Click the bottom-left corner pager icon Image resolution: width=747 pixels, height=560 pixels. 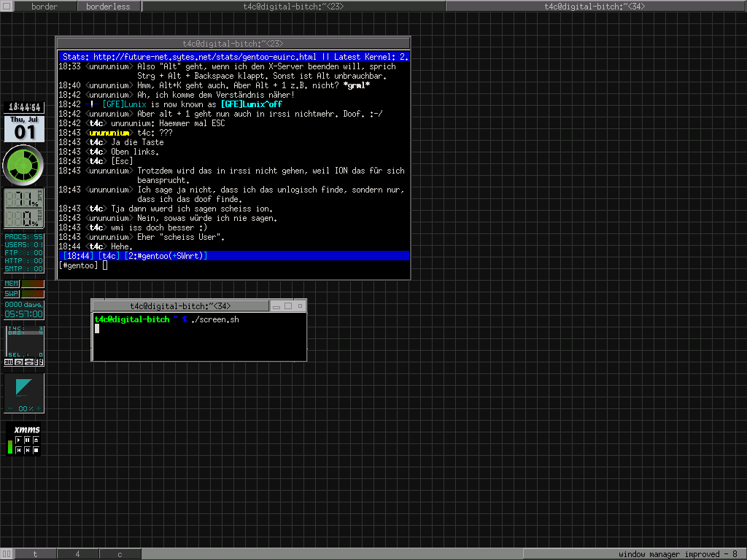coord(7,554)
